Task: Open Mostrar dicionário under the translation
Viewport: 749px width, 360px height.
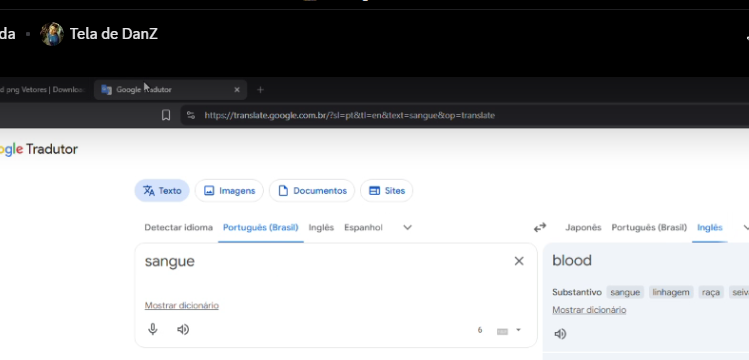Action: coord(589,310)
